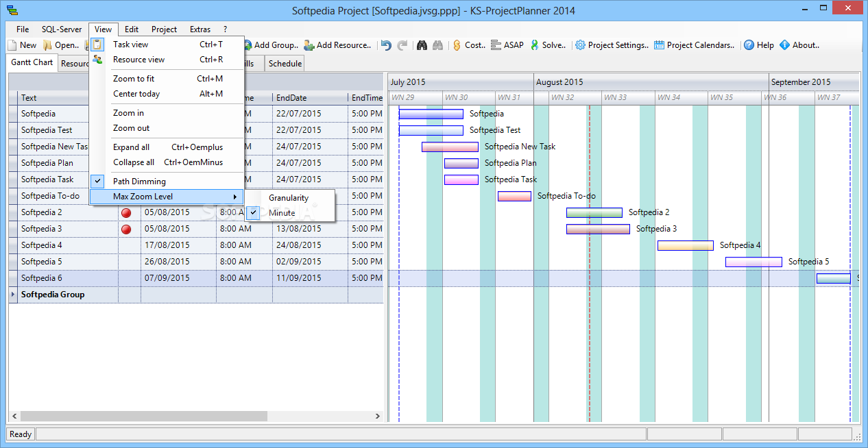868x448 pixels.
Task: Click the grayed binoculars Find Next icon
Action: coord(437,45)
